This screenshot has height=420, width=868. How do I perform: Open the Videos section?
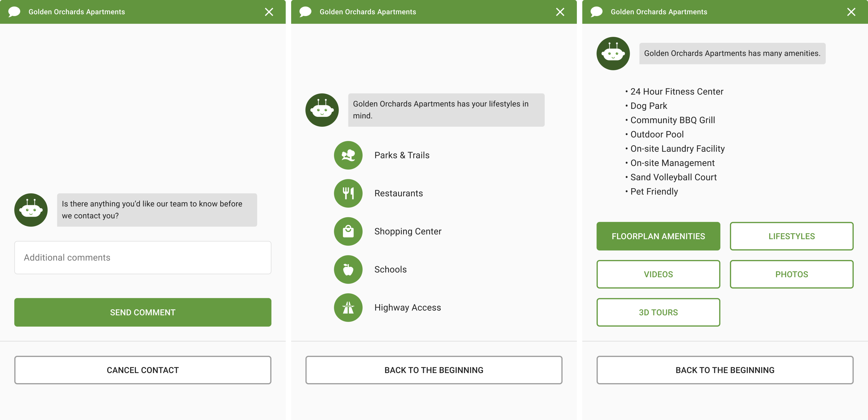tap(658, 274)
